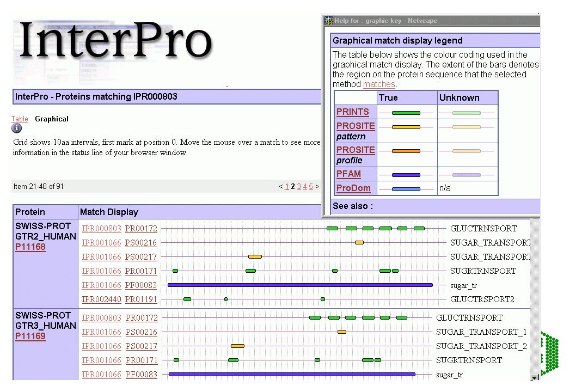The height and width of the screenshot is (392, 588).
Task: Go to next page with the > arrow
Action: point(317,186)
